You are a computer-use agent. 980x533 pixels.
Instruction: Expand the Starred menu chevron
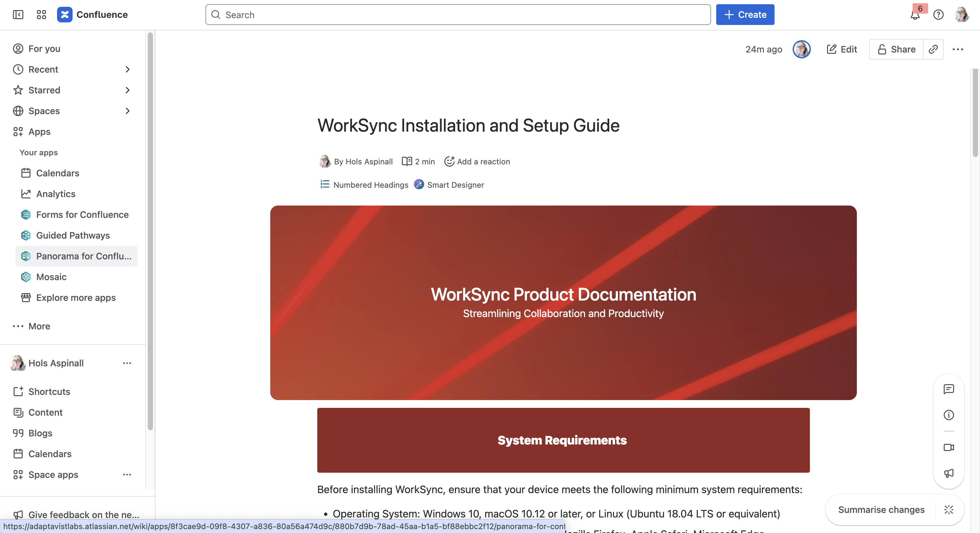pyautogui.click(x=127, y=90)
